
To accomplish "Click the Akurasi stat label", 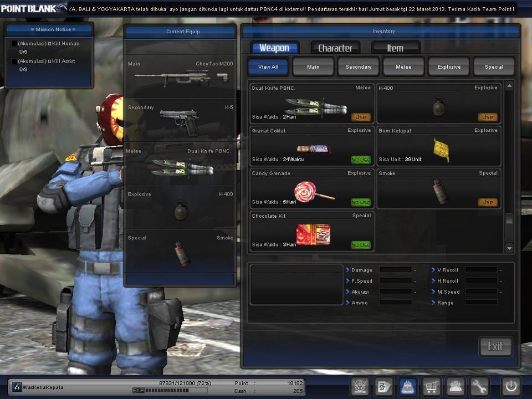I will point(360,292).
